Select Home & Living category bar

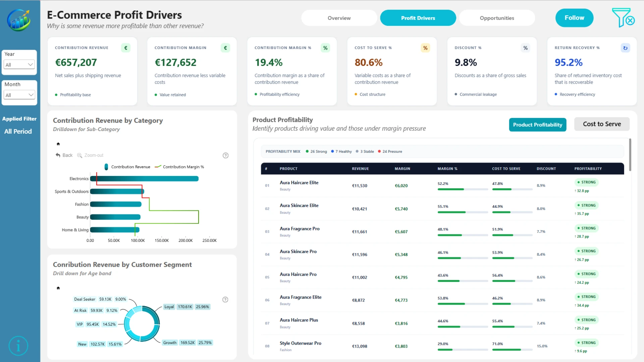[115, 230]
